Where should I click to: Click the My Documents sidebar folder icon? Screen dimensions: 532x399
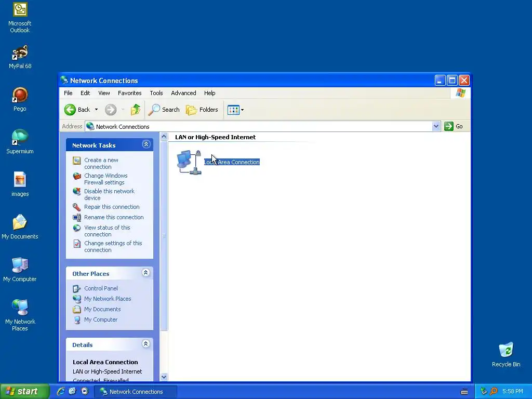[x=77, y=310]
